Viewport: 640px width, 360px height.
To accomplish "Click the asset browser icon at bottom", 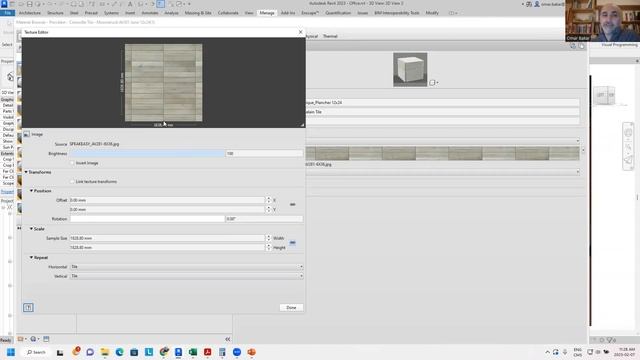I will [46, 339].
